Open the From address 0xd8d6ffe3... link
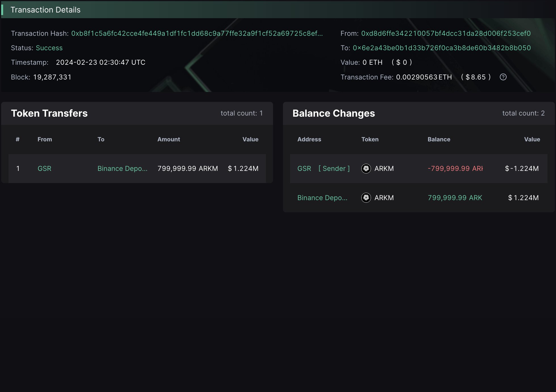 [x=446, y=33]
